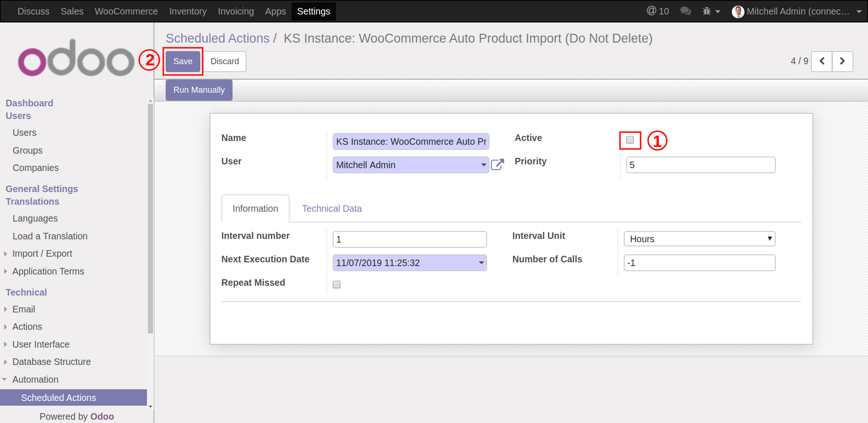Enable the Active checkbox
Screen dimensions: 868x423
pos(630,140)
